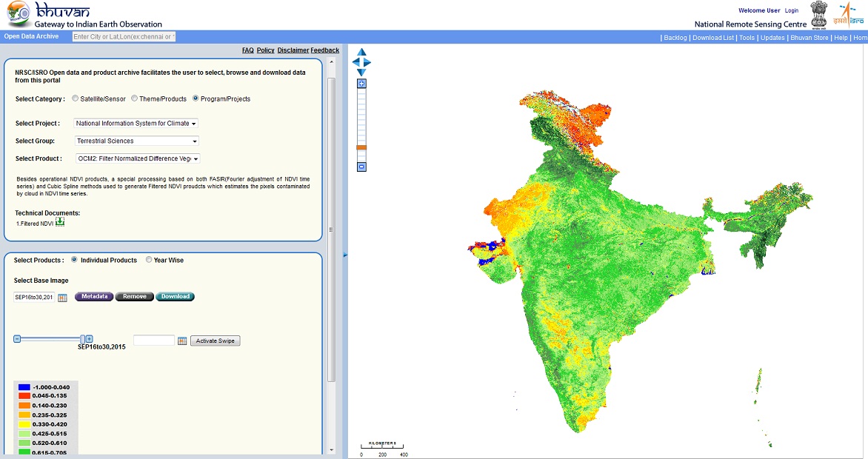Click the date timeline slider handle

pos(82,339)
